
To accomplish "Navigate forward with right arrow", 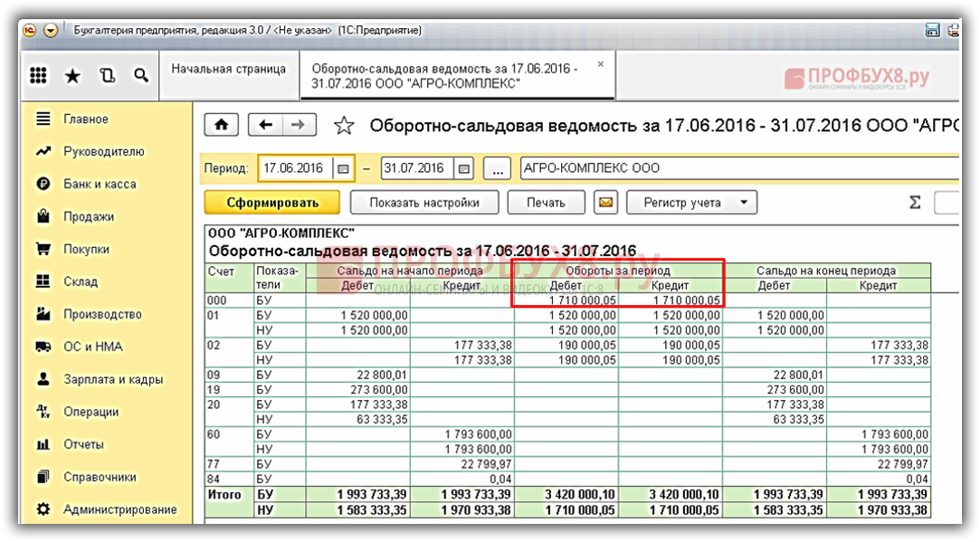I will point(299,125).
